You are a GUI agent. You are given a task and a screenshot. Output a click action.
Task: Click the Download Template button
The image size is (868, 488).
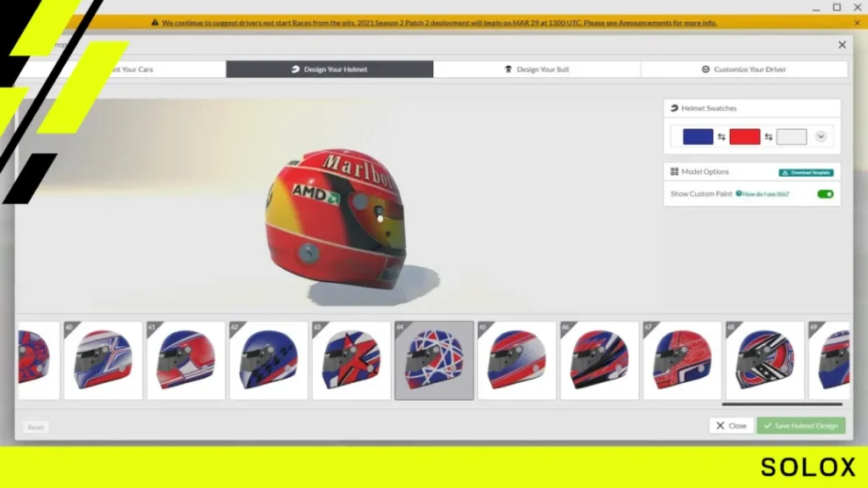[806, 173]
